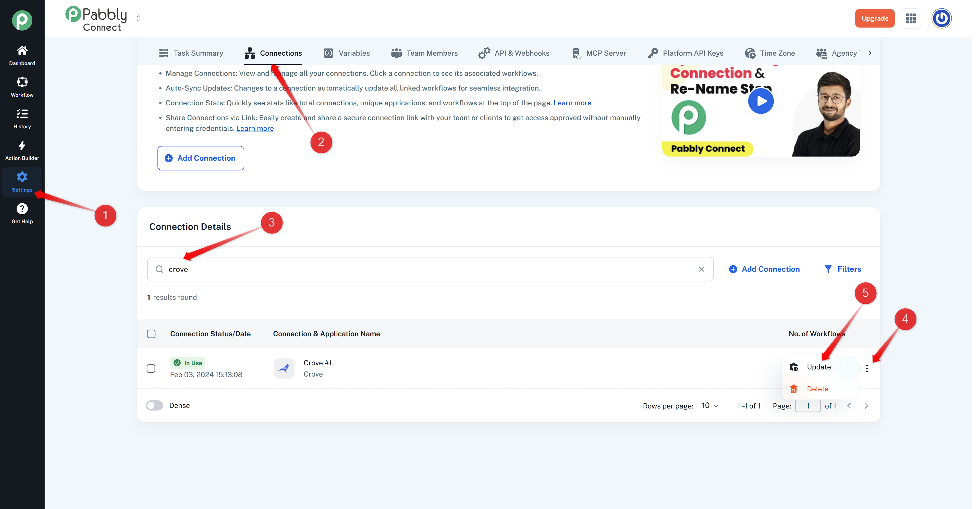Open the apps grid icon near Upgrade

[911, 18]
